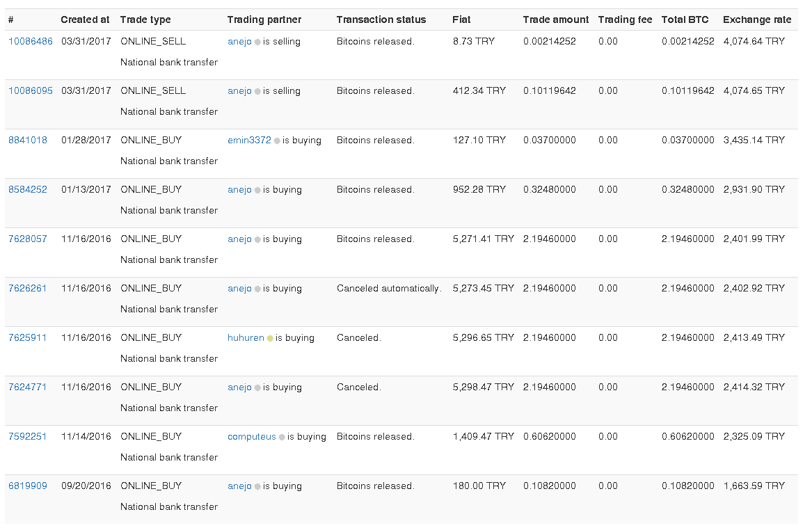Visit huhuren trader profile
This screenshot has height=528, width=812.
click(246, 337)
